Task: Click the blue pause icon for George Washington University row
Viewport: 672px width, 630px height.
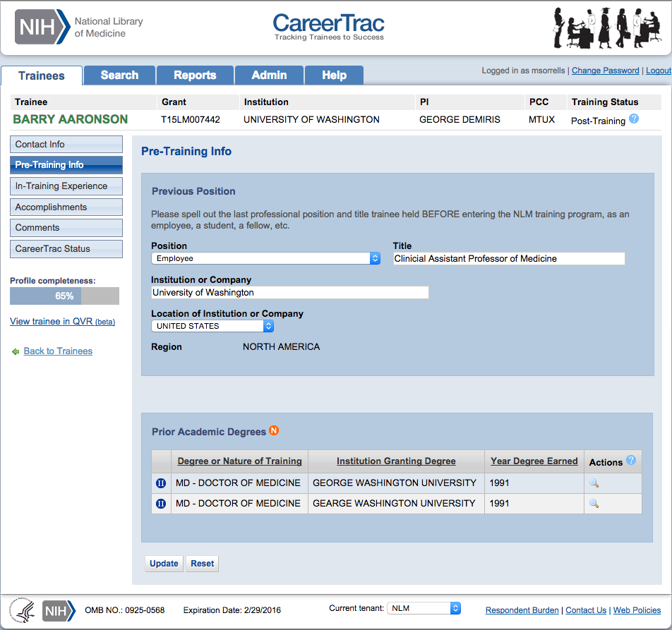Action: (x=161, y=483)
